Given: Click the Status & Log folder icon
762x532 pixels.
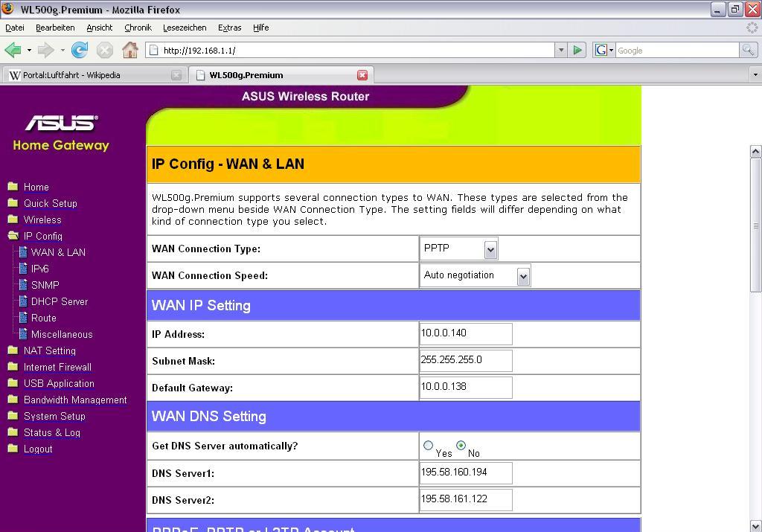Looking at the screenshot, I should tap(13, 432).
